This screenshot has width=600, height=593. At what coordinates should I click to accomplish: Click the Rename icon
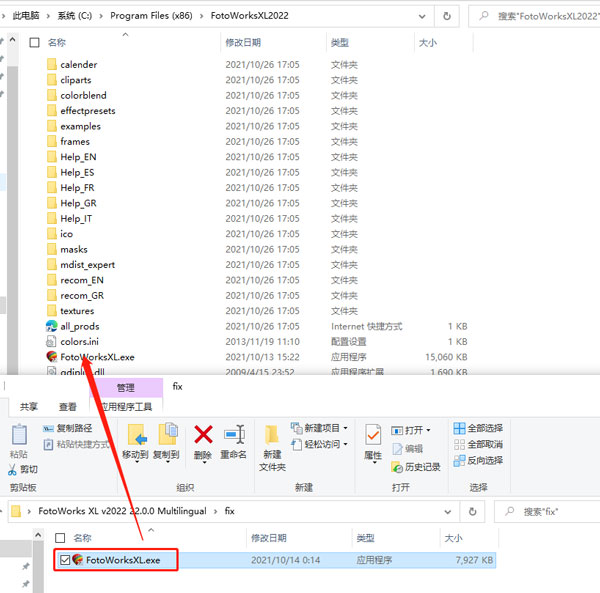pyautogui.click(x=234, y=435)
